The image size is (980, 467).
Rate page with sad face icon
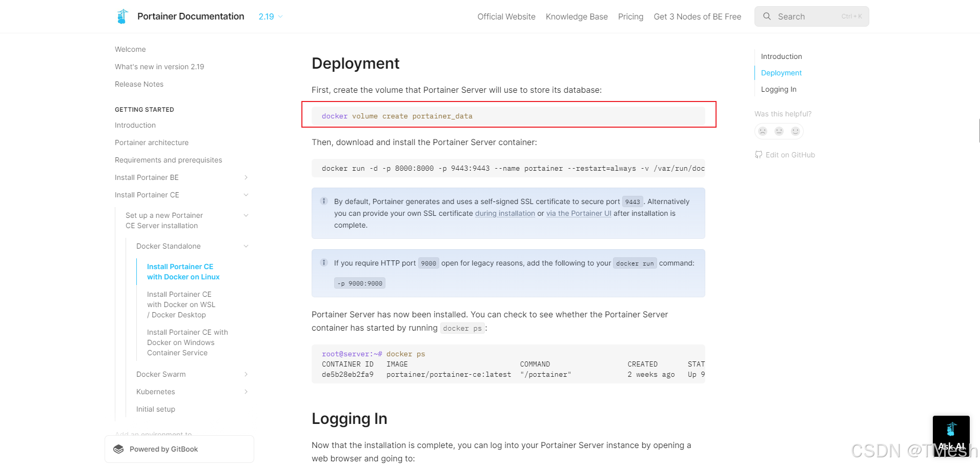[763, 131]
